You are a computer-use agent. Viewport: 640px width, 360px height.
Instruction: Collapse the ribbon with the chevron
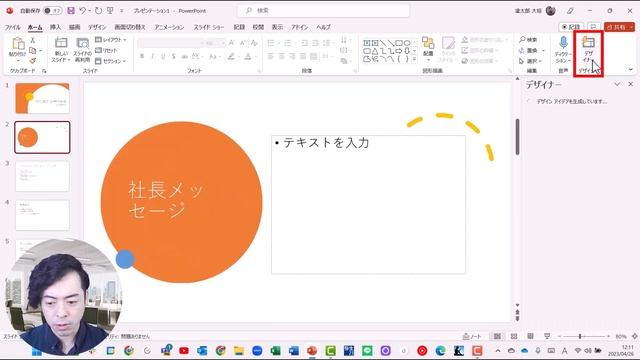point(631,70)
